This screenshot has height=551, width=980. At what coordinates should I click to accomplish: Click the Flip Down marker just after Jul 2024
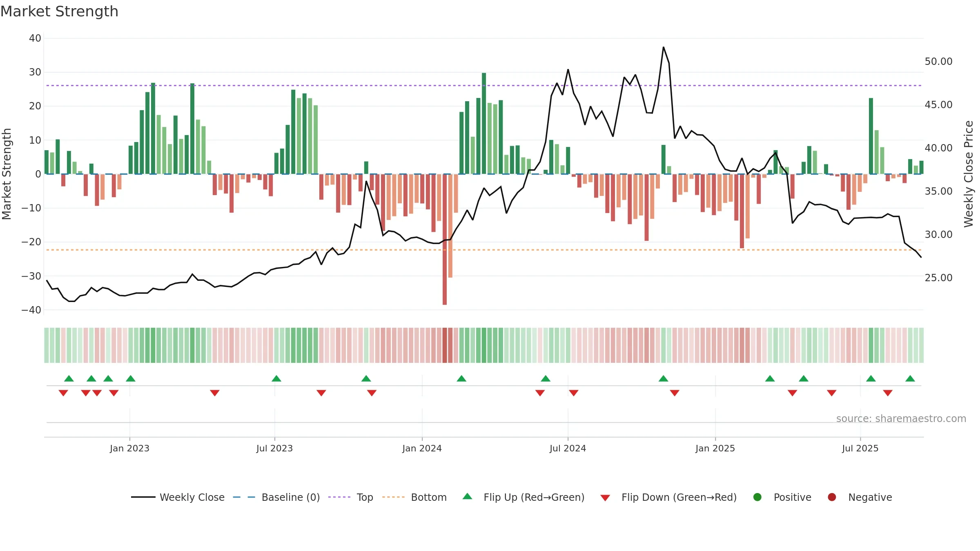(x=574, y=393)
